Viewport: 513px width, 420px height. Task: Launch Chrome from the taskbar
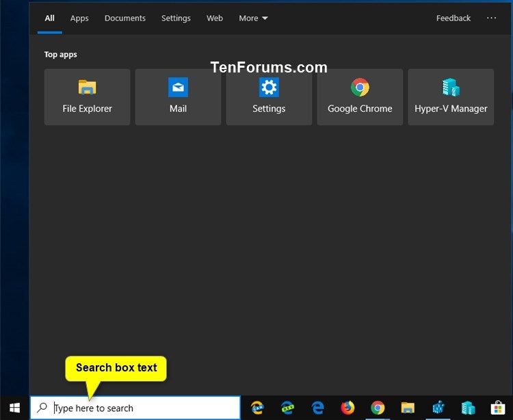click(378, 408)
